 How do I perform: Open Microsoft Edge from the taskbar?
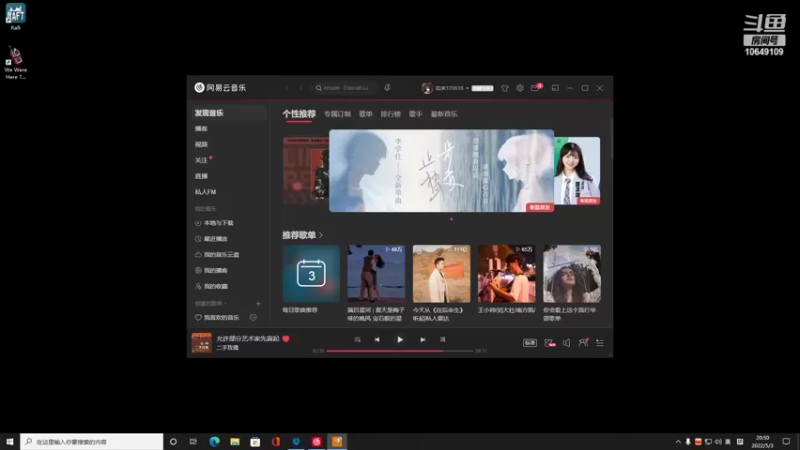(x=214, y=441)
